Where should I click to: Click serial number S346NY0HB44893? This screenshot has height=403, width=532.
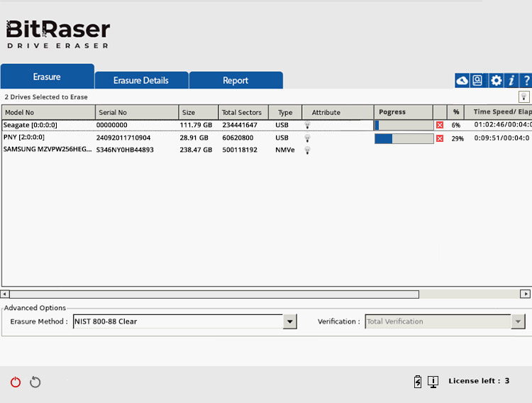[x=125, y=150]
